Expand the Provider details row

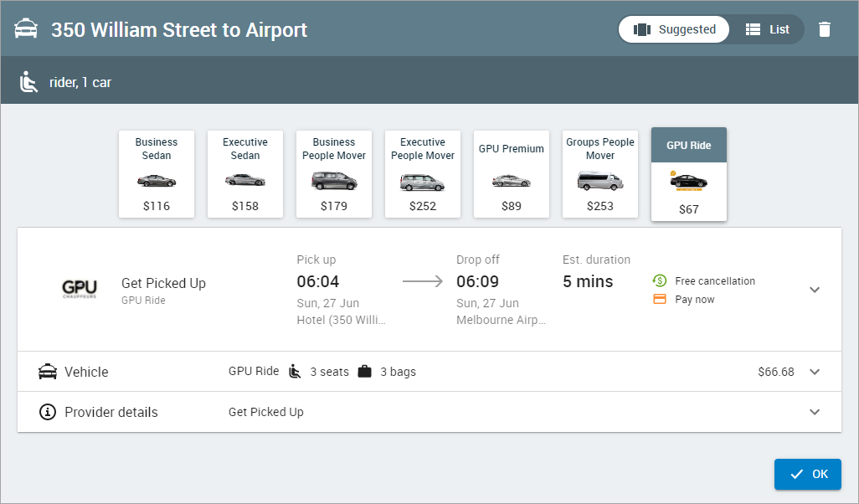[x=815, y=411]
